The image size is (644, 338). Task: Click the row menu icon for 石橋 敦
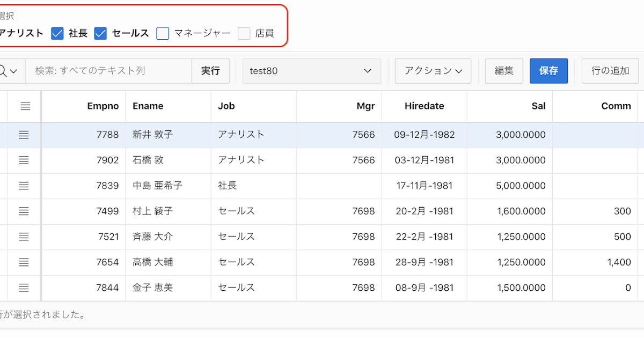[x=24, y=160]
